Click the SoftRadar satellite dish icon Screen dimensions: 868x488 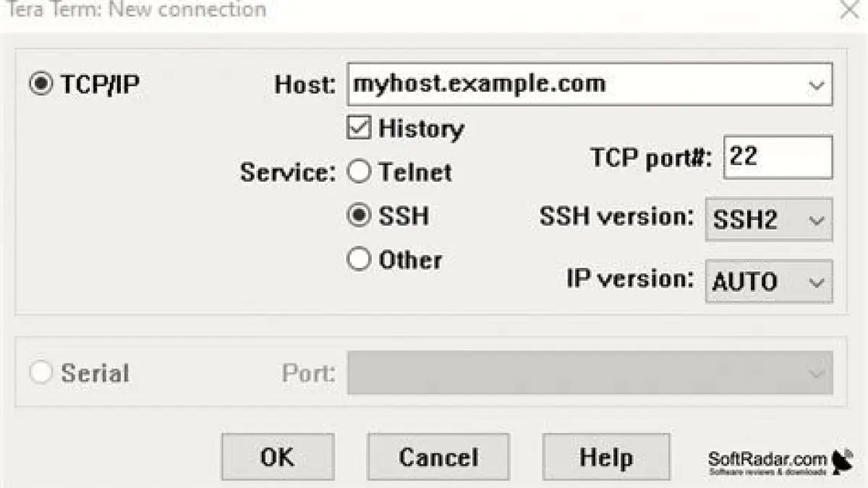point(843,461)
